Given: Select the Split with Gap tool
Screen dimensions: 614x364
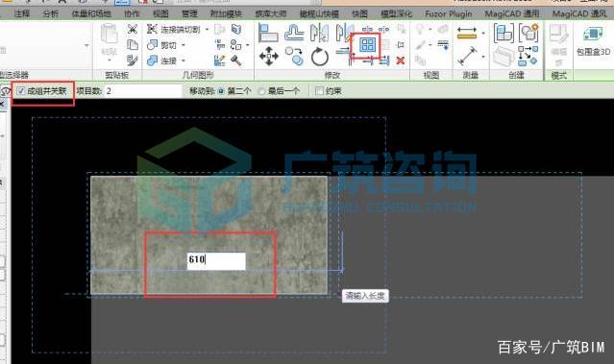Looking at the screenshot, I should [383, 29].
